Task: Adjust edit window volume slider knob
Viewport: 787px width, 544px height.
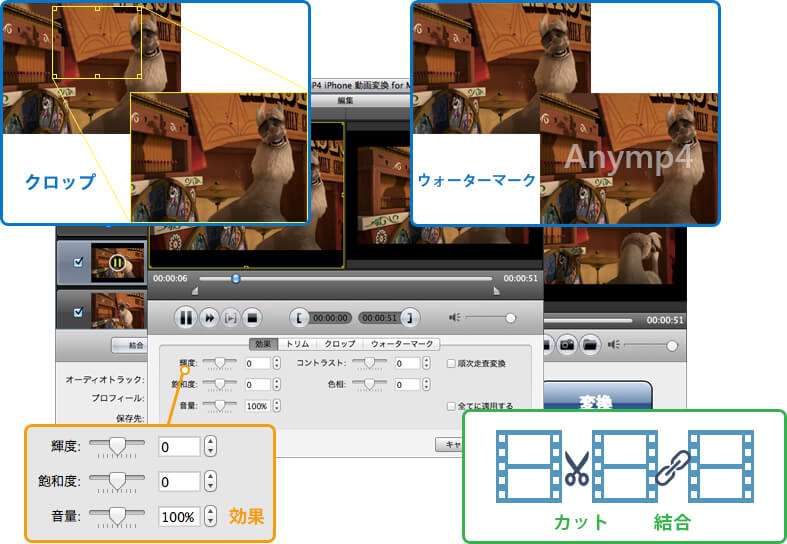Action: point(510,318)
